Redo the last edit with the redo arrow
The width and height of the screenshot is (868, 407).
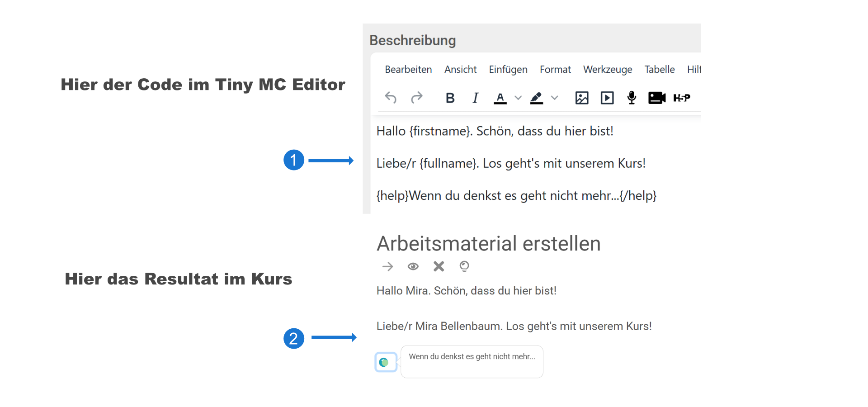point(417,98)
